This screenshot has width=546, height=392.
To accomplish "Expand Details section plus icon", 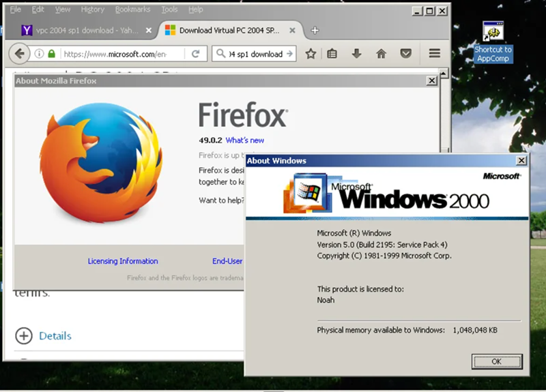I will [x=24, y=335].
